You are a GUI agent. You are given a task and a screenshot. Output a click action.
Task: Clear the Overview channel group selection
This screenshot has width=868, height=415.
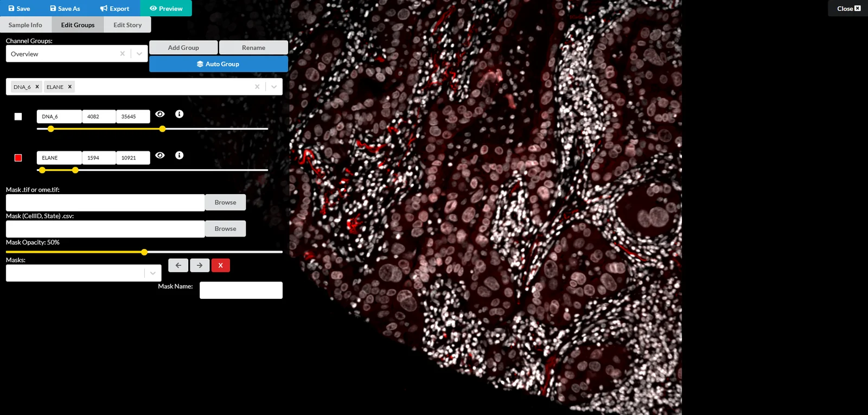point(122,54)
